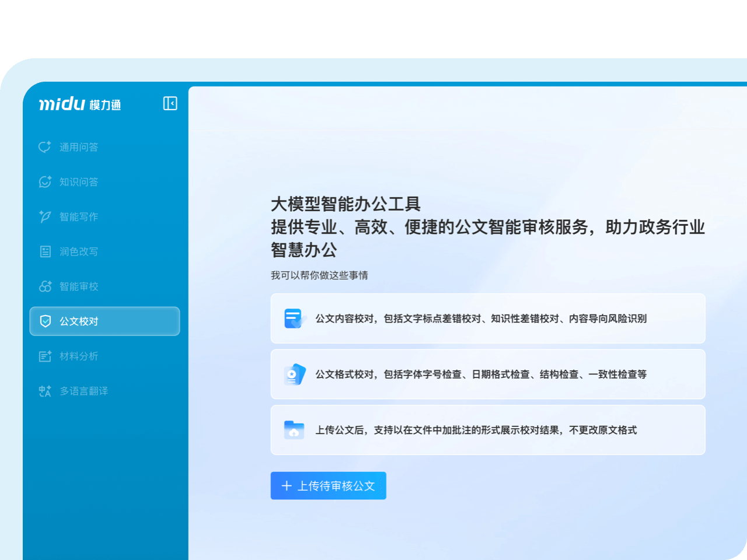Click the 多语言翻译 translate icon
The height and width of the screenshot is (560, 747).
point(45,391)
